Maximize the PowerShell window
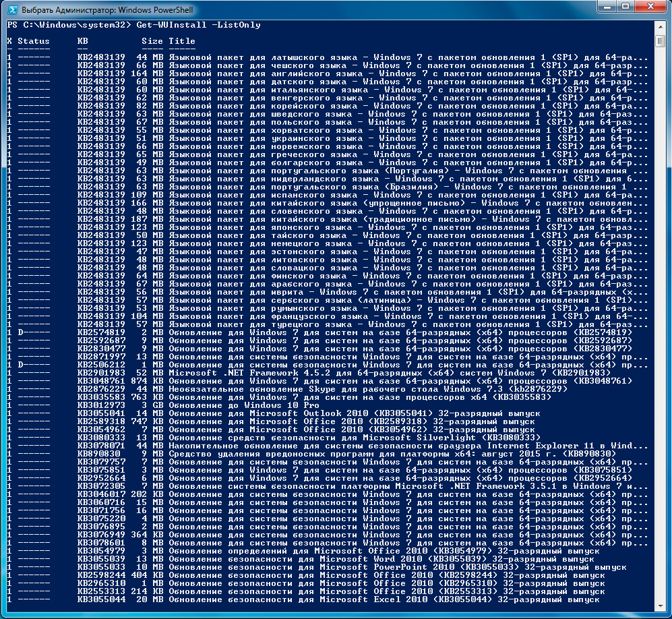The image size is (672, 619). (x=625, y=7)
